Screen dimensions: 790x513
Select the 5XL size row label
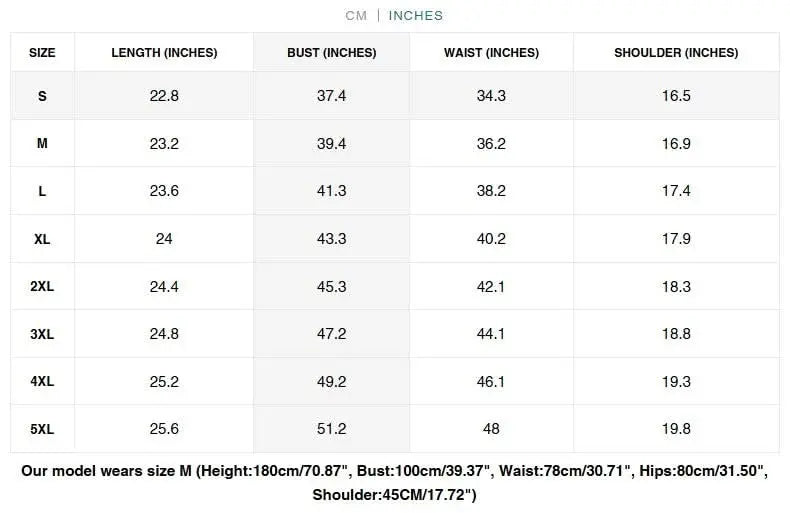[x=42, y=429]
